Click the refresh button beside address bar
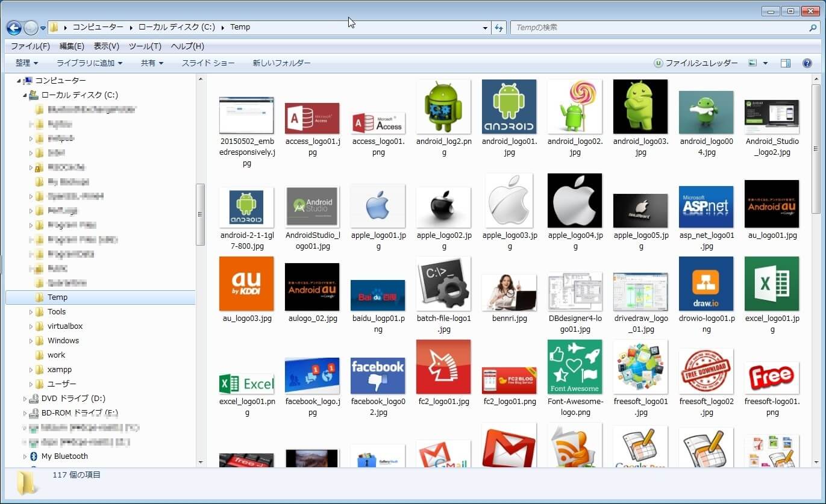Screen dimensions: 826x504 [x=499, y=28]
